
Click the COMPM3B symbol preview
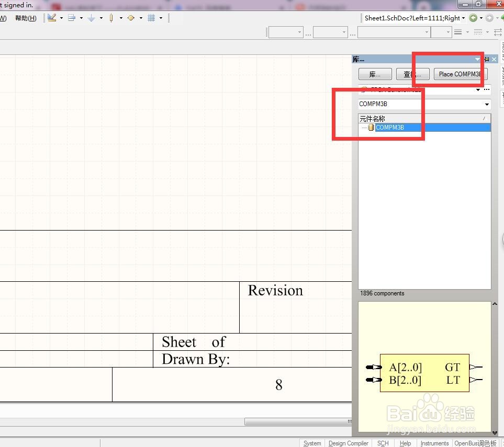[424, 373]
